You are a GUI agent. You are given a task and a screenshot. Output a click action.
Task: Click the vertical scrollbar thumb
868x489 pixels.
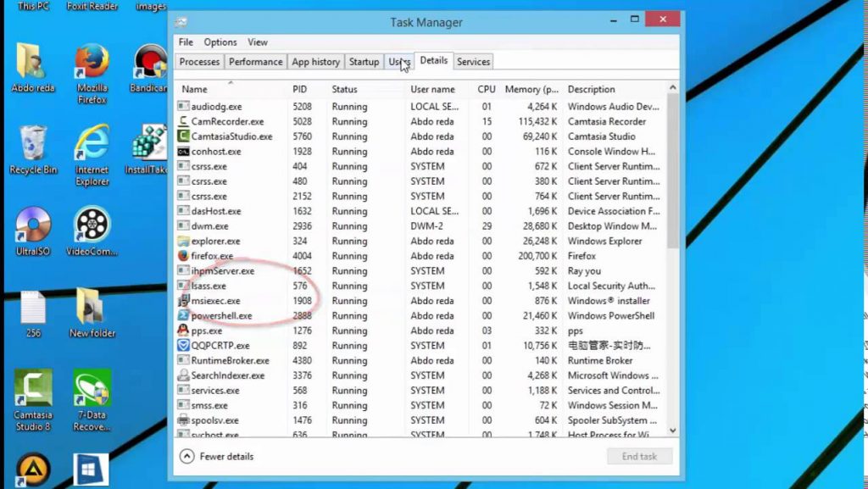(x=672, y=170)
